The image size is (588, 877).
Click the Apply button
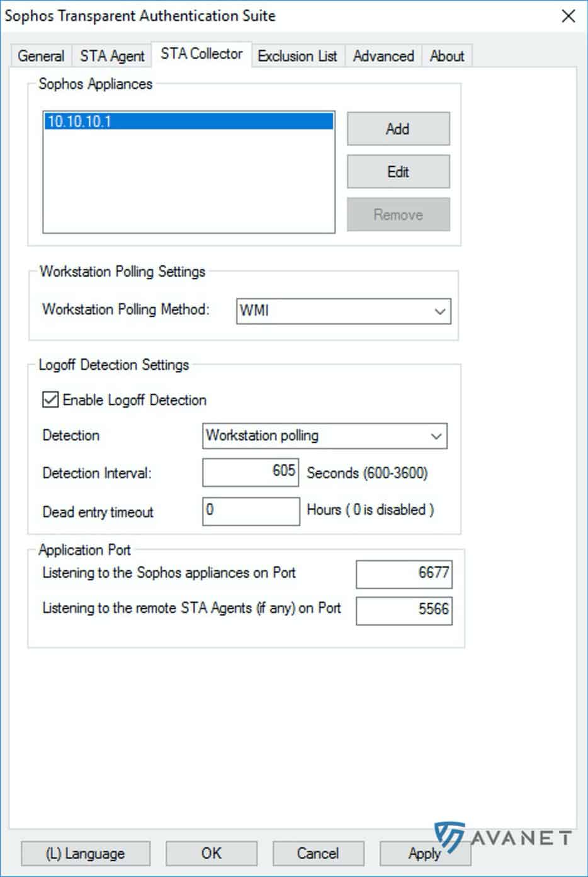point(425,854)
